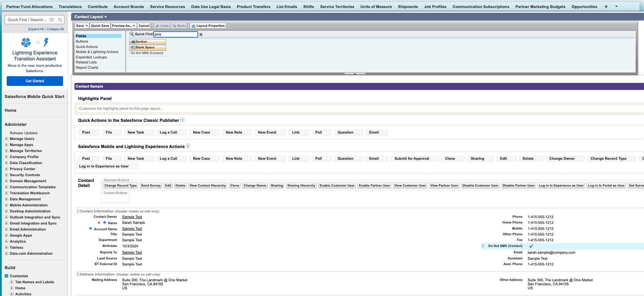Image resolution: width=644 pixels, height=296 pixels.
Task: Click the Change Record Type standard button
Action: (120, 186)
